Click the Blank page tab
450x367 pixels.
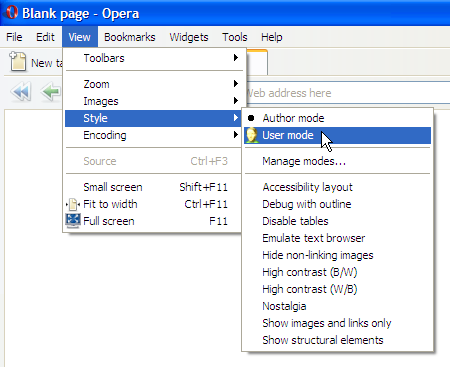[257, 62]
